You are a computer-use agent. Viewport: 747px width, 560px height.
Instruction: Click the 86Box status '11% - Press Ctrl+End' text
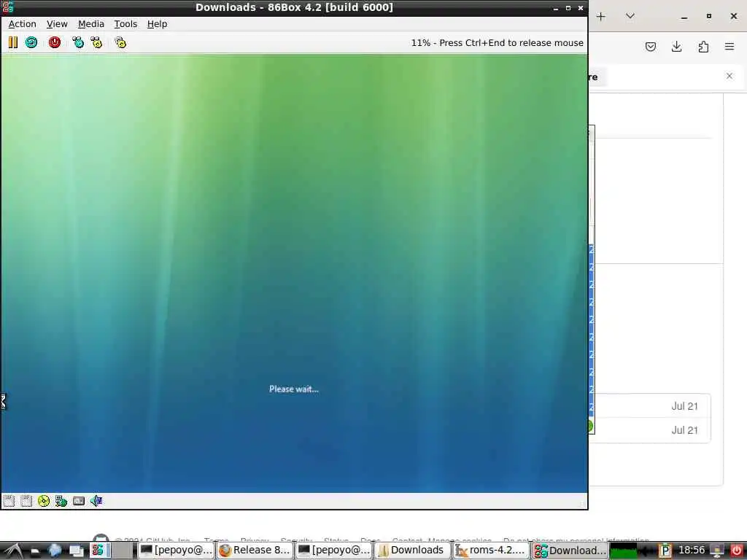click(x=497, y=43)
